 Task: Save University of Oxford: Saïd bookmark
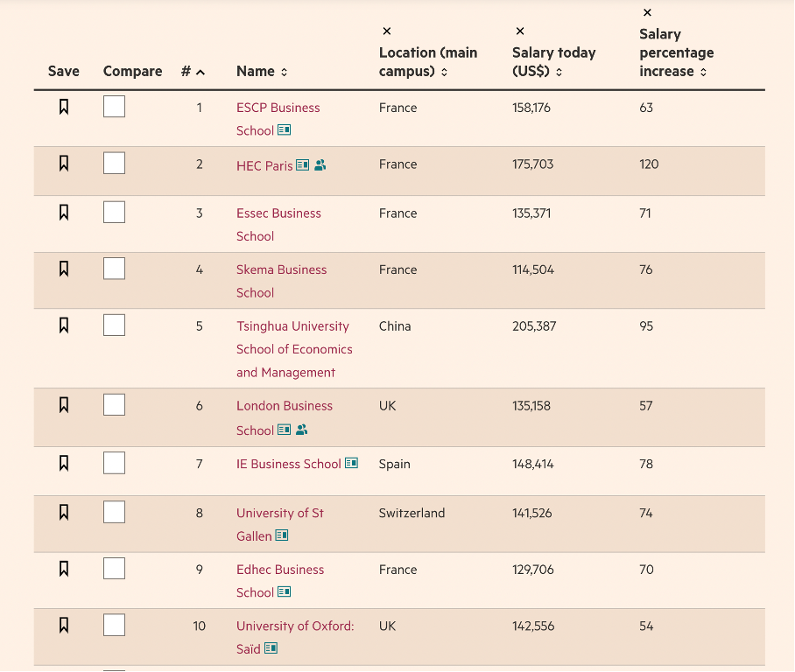[x=64, y=626]
